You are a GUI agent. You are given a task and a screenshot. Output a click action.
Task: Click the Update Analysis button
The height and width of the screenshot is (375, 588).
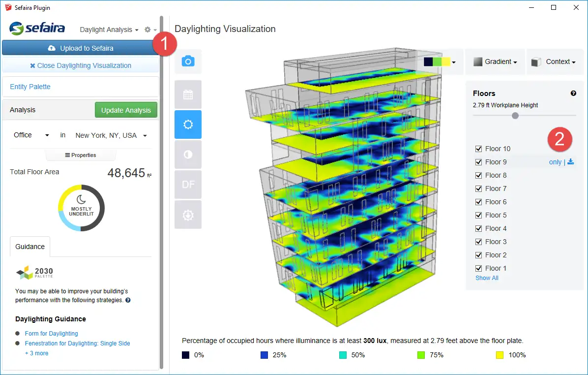(x=126, y=110)
